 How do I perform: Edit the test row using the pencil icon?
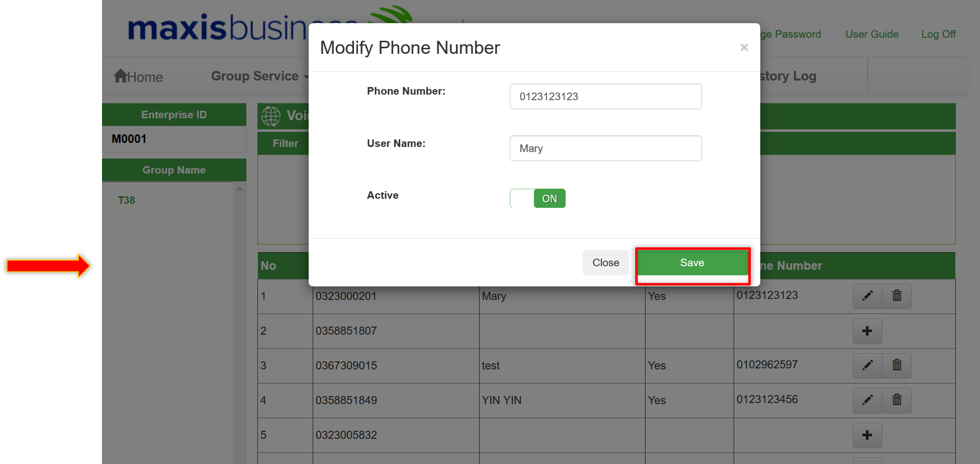pyautogui.click(x=867, y=365)
